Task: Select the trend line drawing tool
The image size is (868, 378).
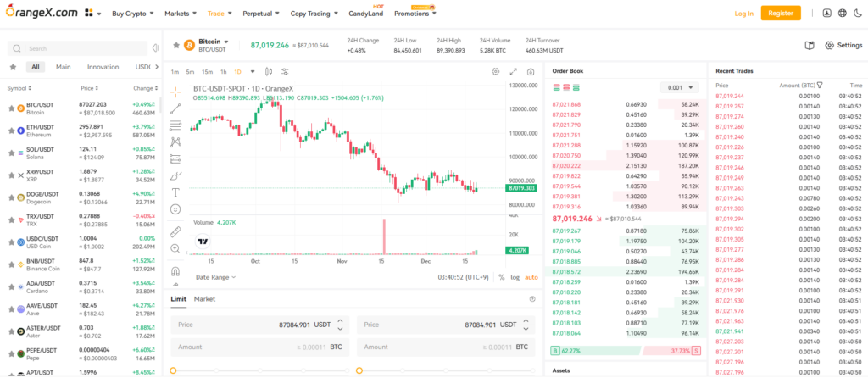Action: click(x=175, y=108)
